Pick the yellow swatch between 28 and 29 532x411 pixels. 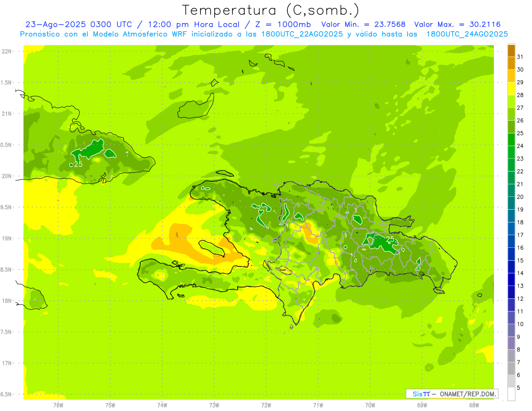point(511,89)
